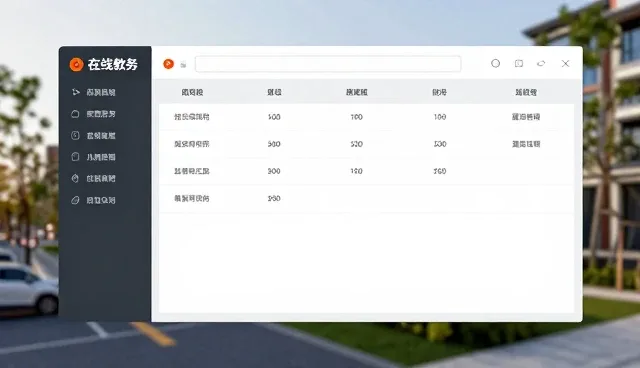Select the name cell in the row containing 190

coord(192,171)
